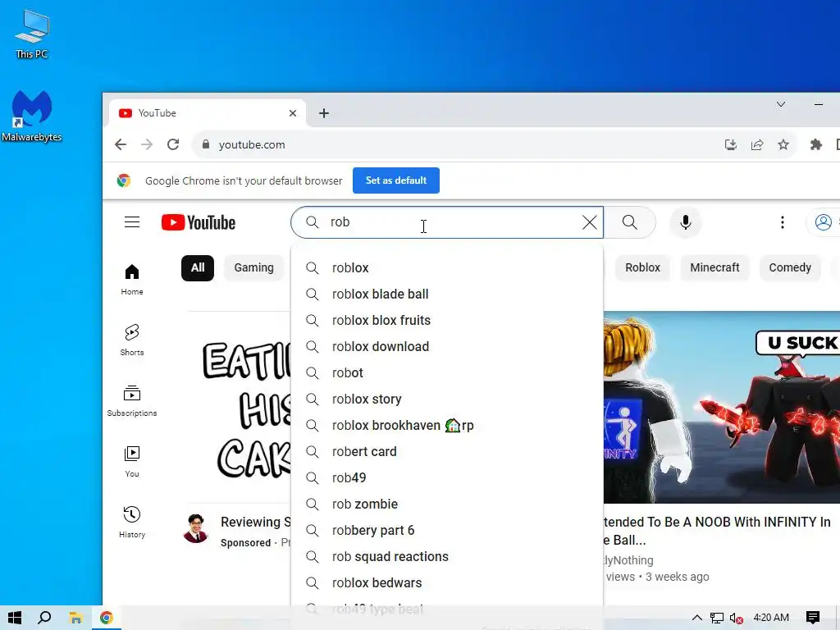The height and width of the screenshot is (630, 840).
Task: Choose "rob zombie" suggestion
Action: (x=447, y=504)
